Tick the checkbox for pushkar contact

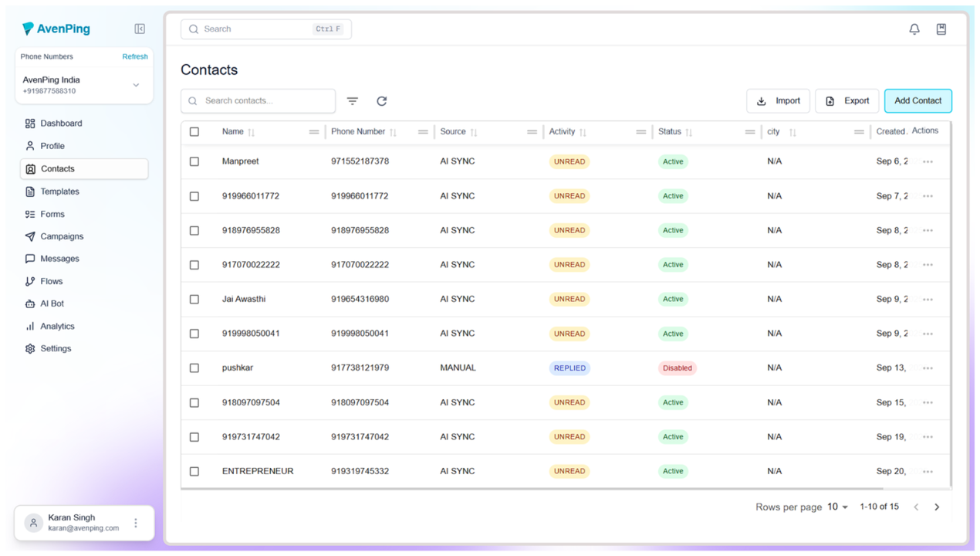coord(194,368)
